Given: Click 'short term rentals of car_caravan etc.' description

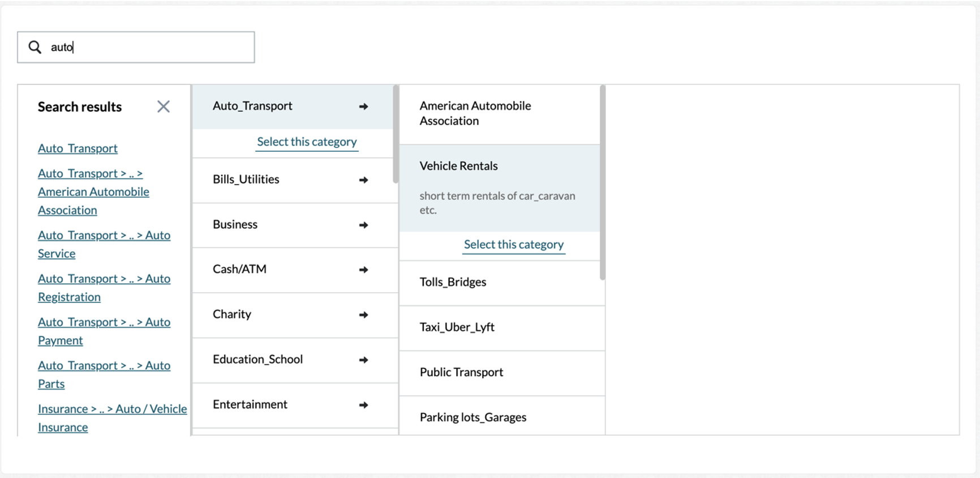Looking at the screenshot, I should coord(497,203).
